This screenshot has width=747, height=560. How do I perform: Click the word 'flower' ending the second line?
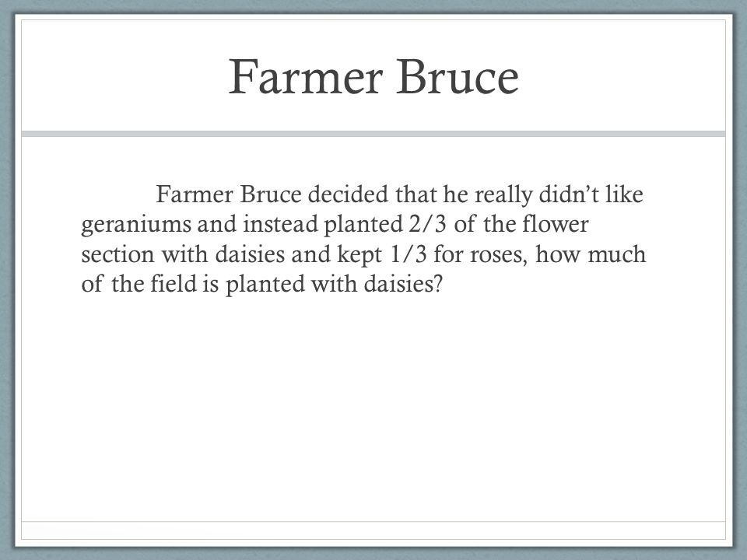coord(555,224)
